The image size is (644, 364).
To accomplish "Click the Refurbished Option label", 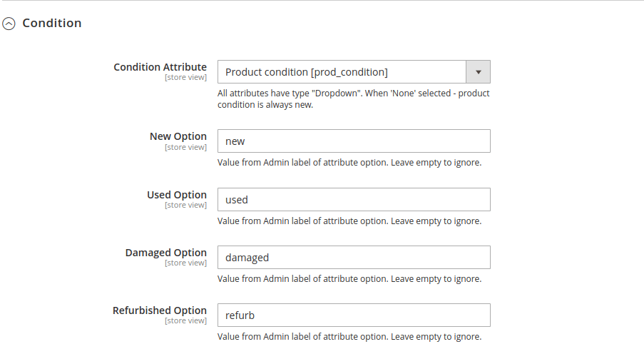I will [x=160, y=310].
